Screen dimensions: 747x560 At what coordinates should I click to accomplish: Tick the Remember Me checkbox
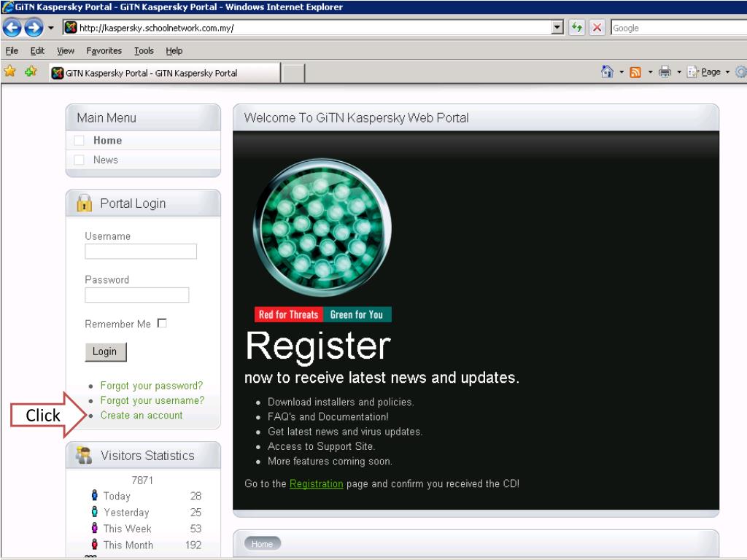162,323
